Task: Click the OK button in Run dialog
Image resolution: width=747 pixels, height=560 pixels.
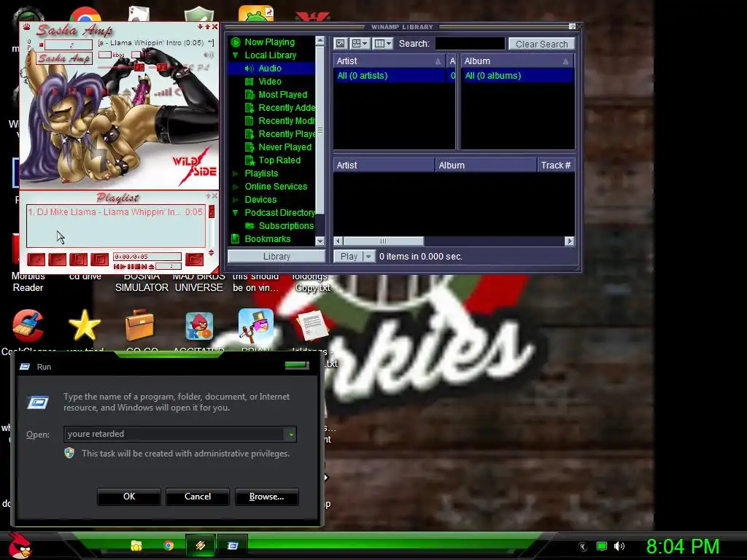Action: coord(129,497)
